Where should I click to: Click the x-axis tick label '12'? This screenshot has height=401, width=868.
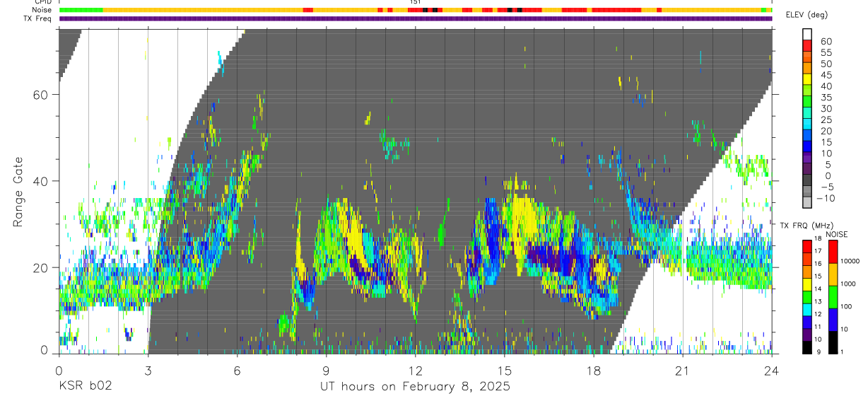pos(416,370)
